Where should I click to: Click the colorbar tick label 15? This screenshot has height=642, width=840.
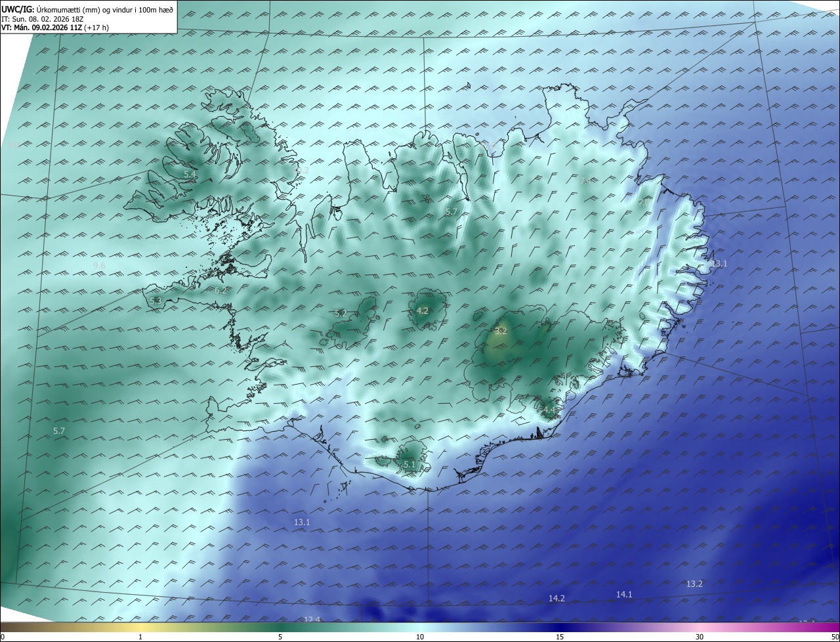[560, 637]
